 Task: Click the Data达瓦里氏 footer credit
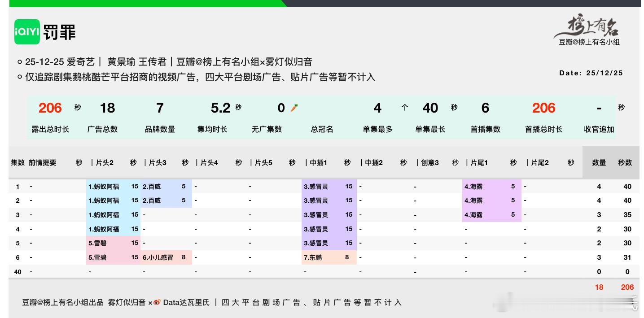186,302
